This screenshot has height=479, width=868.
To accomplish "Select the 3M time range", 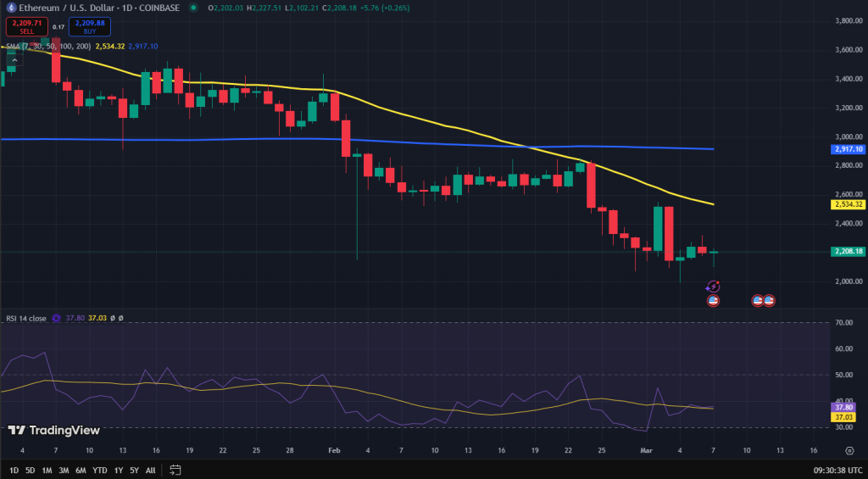I will pyautogui.click(x=64, y=471).
